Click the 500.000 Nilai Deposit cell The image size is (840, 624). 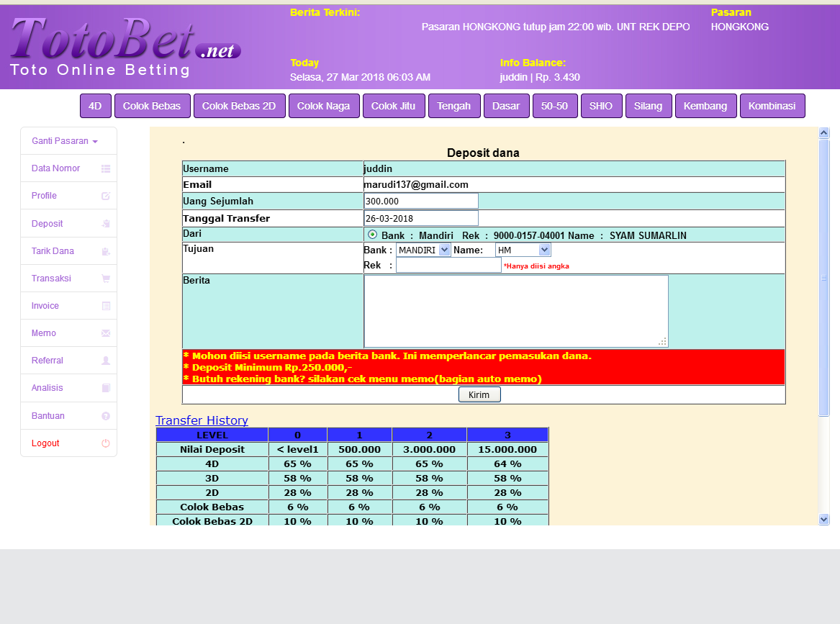click(x=359, y=449)
